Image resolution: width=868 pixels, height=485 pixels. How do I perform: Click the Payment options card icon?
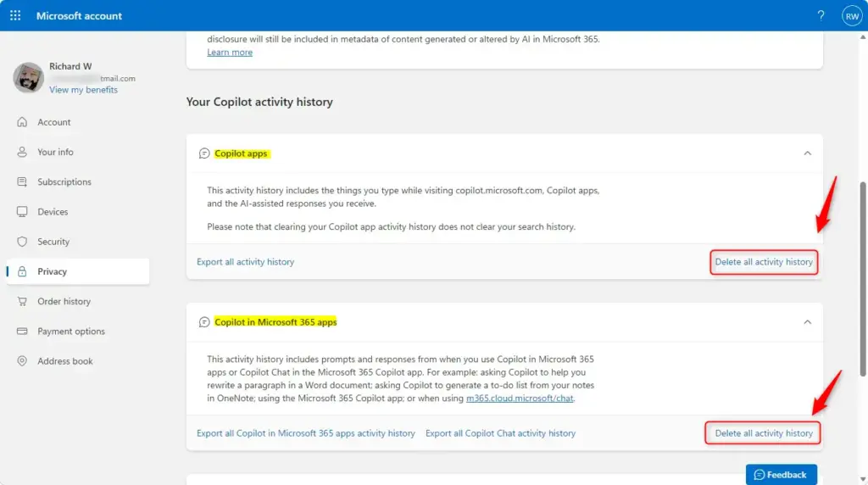coord(22,331)
